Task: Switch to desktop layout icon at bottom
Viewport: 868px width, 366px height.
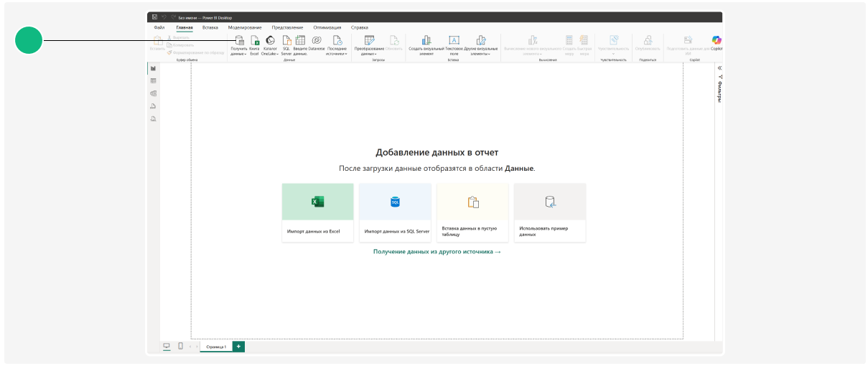Action: click(x=167, y=346)
